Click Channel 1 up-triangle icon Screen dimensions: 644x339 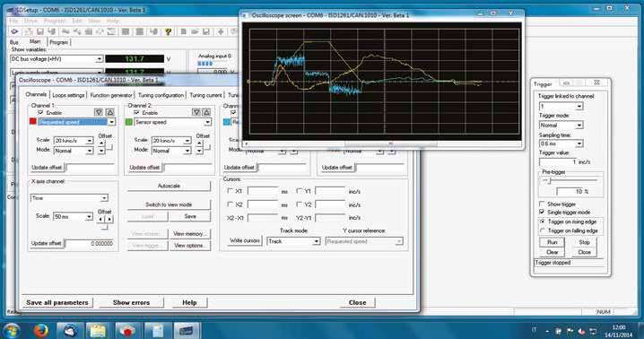coord(109,112)
